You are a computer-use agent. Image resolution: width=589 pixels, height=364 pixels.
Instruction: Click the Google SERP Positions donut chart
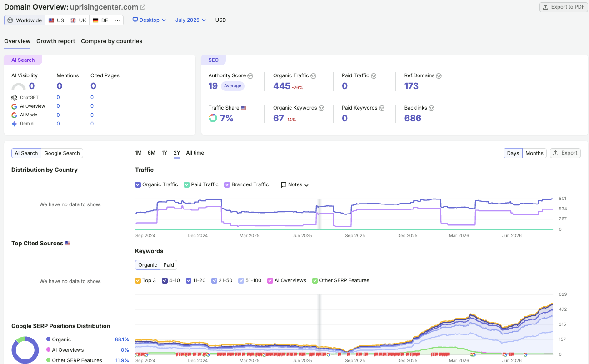(x=25, y=350)
